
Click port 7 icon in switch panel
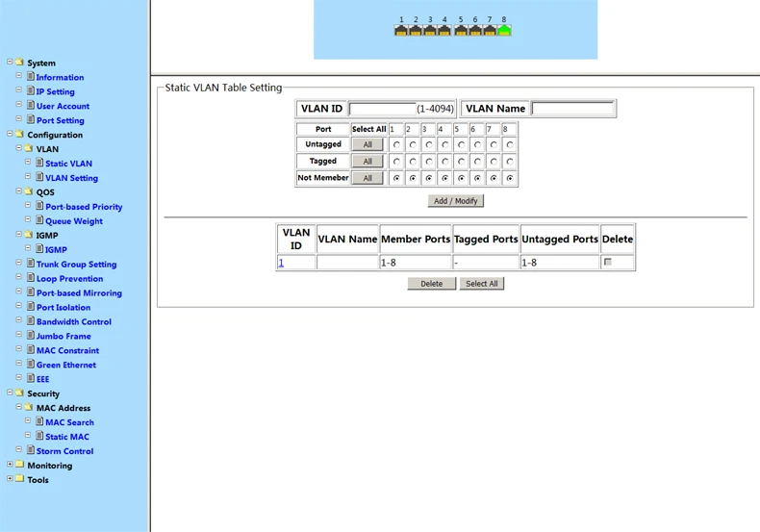(490, 31)
